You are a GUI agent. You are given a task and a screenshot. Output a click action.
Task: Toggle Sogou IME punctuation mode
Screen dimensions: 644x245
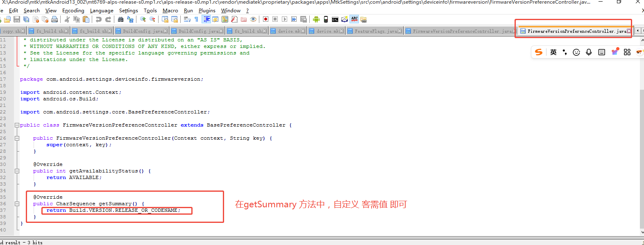coord(565,52)
